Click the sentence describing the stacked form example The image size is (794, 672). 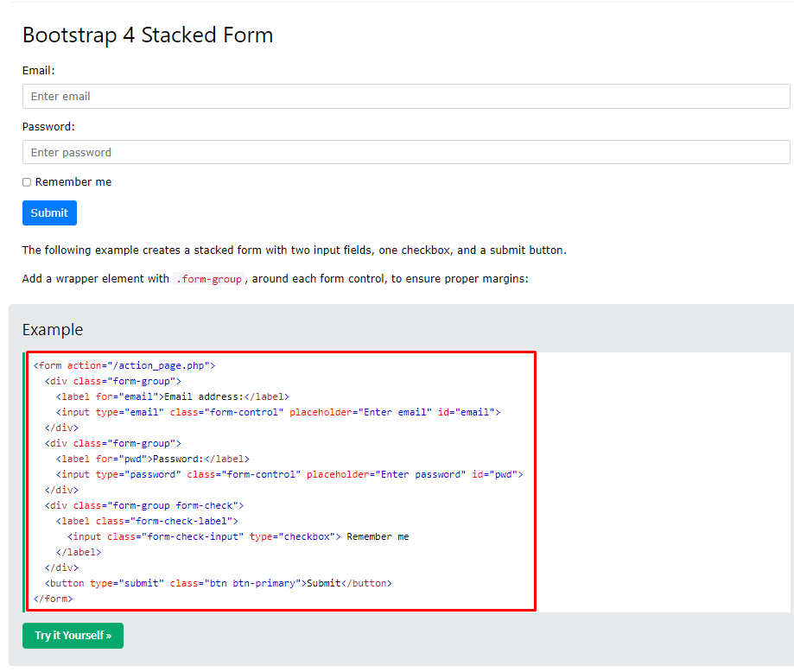[295, 250]
